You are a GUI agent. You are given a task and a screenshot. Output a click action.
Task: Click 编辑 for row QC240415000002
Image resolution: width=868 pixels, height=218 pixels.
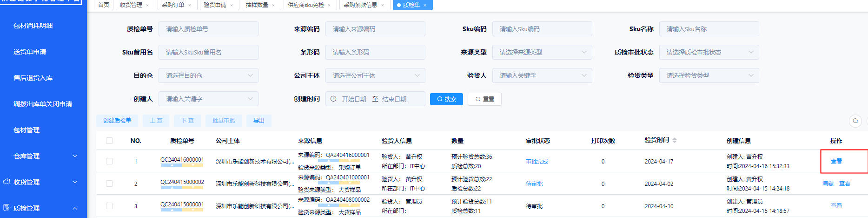[828, 184]
